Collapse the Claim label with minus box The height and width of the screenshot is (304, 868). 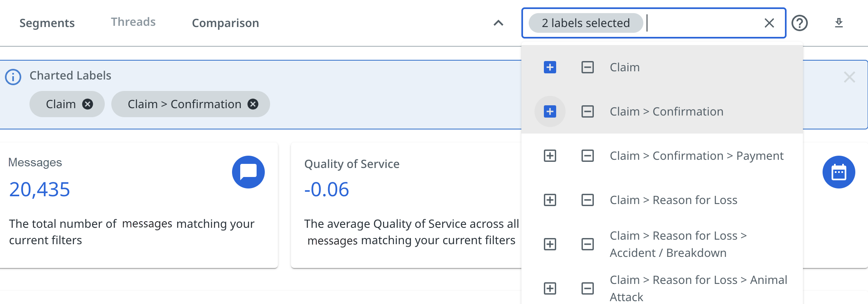point(587,67)
